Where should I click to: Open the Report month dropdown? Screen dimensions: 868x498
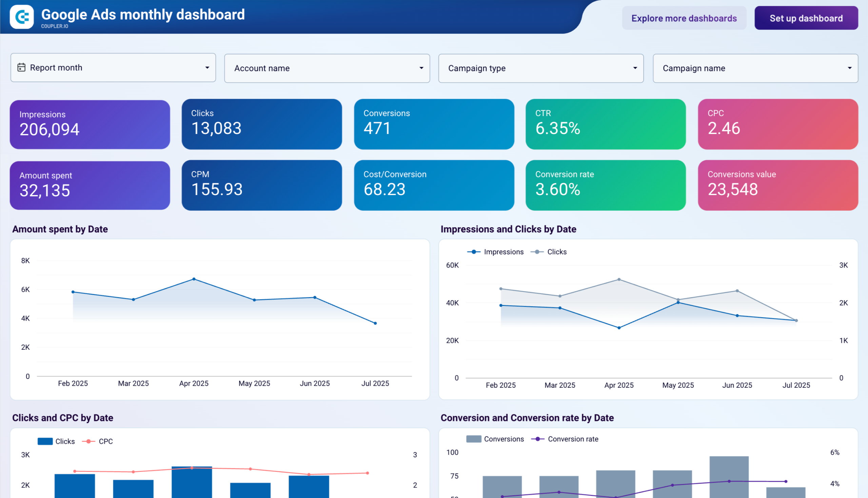pos(113,68)
